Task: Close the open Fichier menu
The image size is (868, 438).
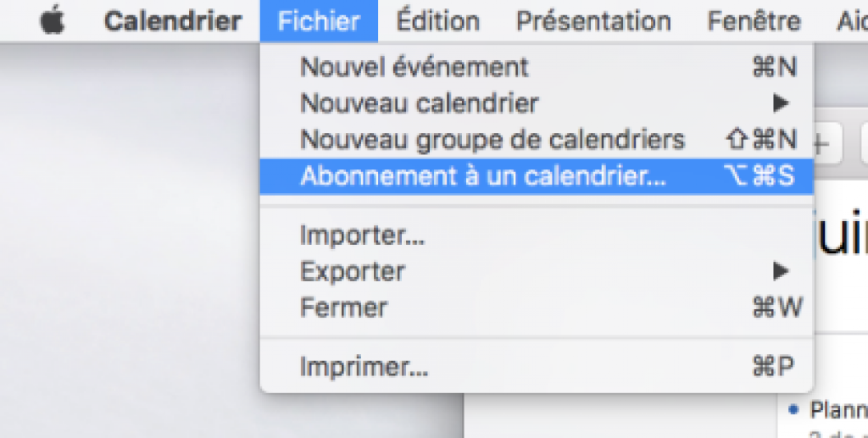Action: 319,21
